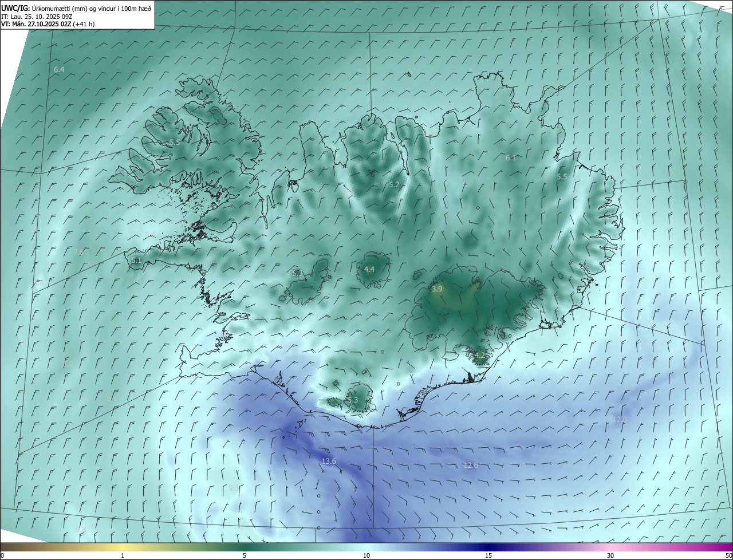Click the colorbar tick label 50

coord(728,555)
